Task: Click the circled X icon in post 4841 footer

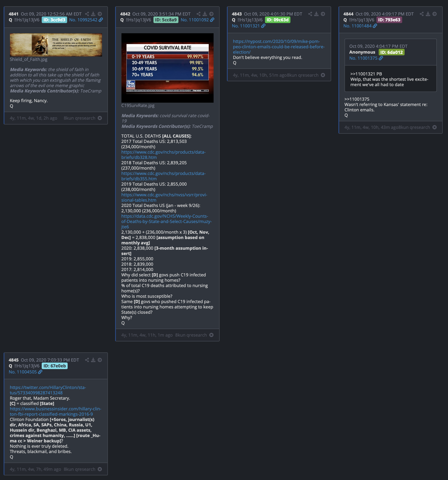Action: pos(100,118)
